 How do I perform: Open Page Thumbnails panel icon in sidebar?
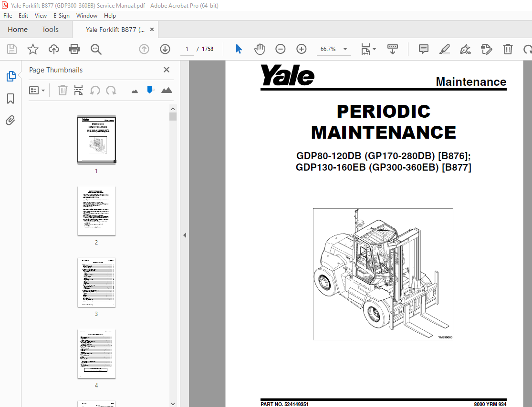(11, 76)
